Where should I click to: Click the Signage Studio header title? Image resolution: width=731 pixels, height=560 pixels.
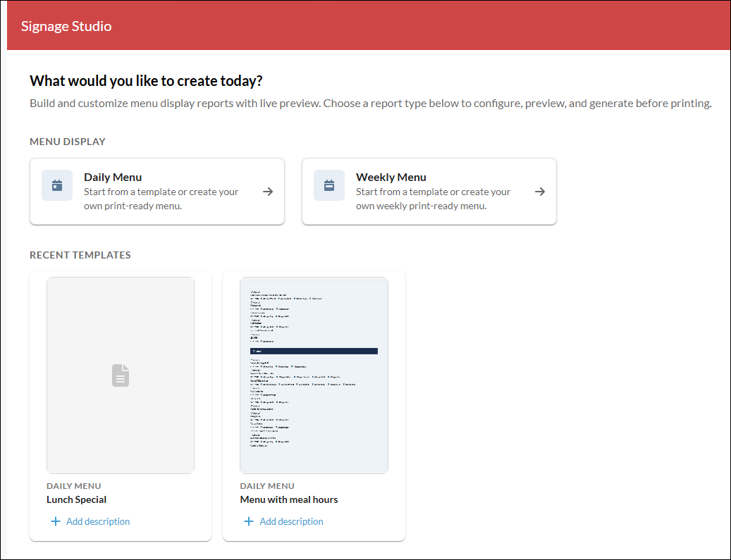[x=66, y=26]
